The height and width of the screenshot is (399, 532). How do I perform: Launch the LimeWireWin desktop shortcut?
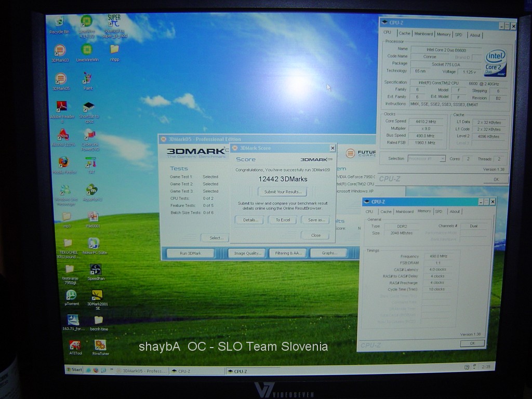[x=87, y=54]
